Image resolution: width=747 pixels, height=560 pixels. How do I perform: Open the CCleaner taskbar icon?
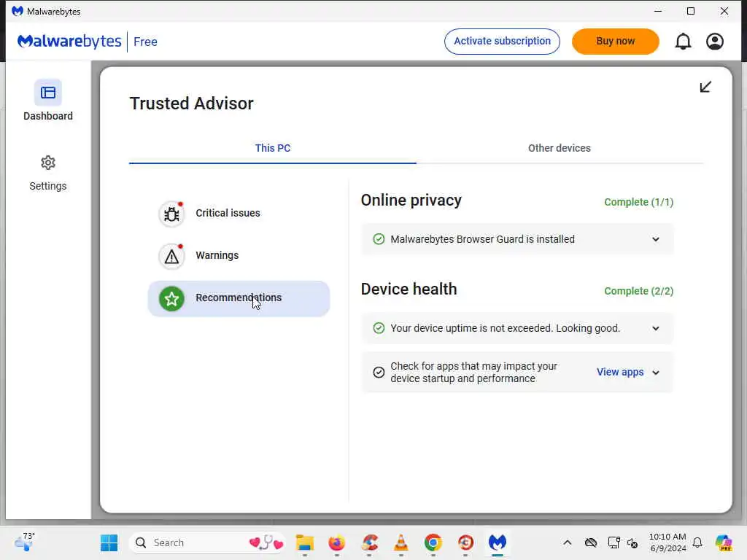coord(369,542)
